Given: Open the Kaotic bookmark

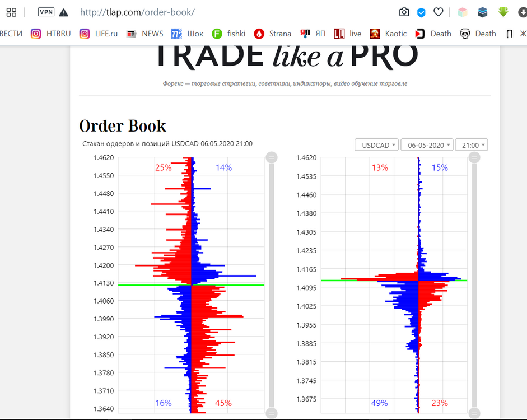Looking at the screenshot, I should point(388,34).
